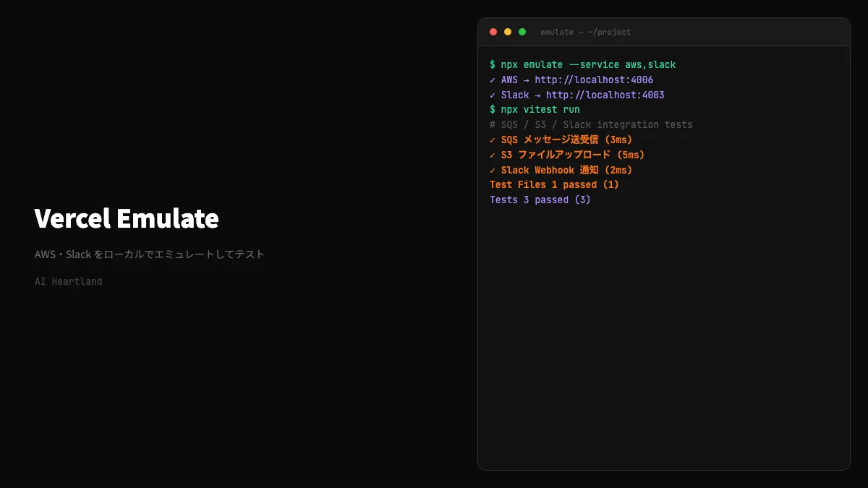This screenshot has width=868, height=488.
Task: Click the red traffic light circle
Action: (x=493, y=32)
